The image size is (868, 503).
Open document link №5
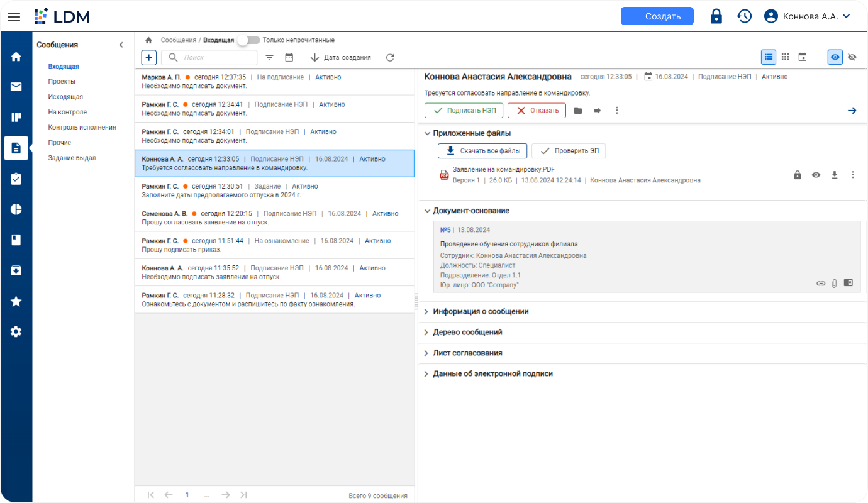[x=445, y=229]
